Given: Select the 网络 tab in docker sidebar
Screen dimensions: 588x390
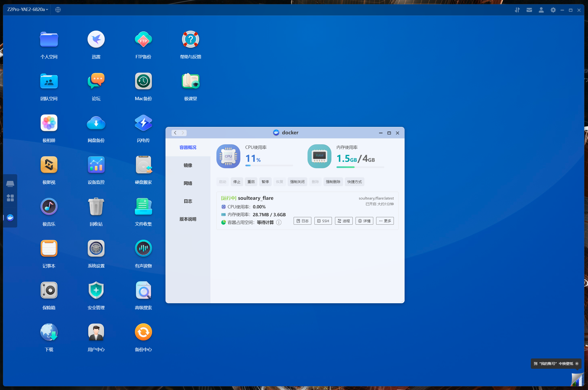Looking at the screenshot, I should tap(188, 183).
